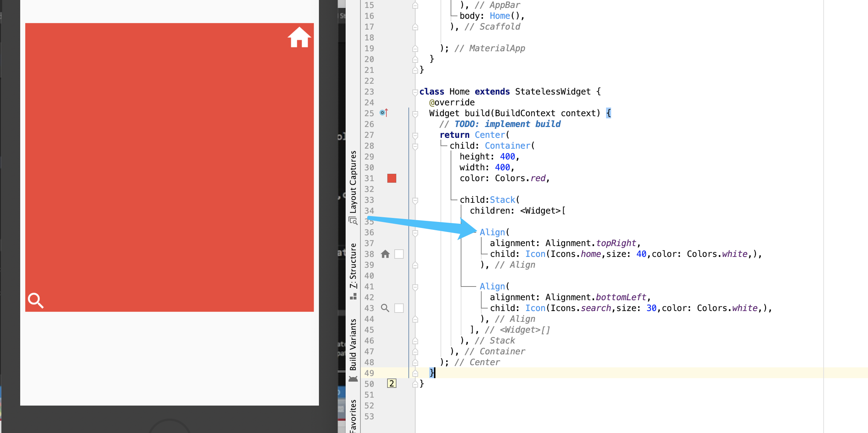The image size is (868, 433).
Task: Click the Structure panel icon
Action: [353, 297]
